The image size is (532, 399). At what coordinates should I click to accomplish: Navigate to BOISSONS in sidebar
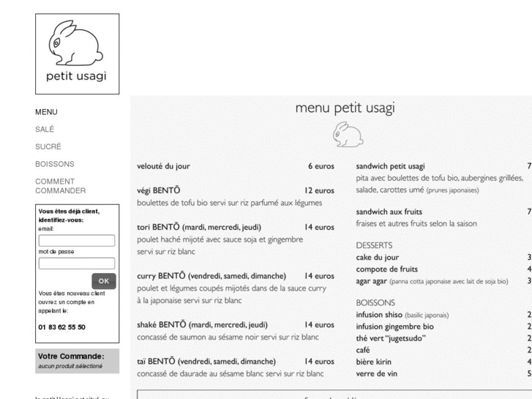[x=55, y=164]
